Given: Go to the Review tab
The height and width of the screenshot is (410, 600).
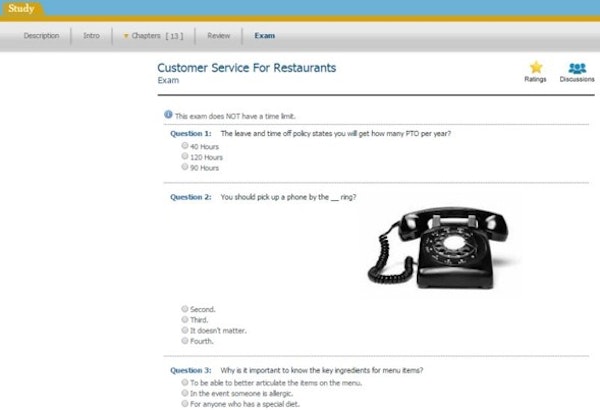Looking at the screenshot, I should click(x=218, y=36).
